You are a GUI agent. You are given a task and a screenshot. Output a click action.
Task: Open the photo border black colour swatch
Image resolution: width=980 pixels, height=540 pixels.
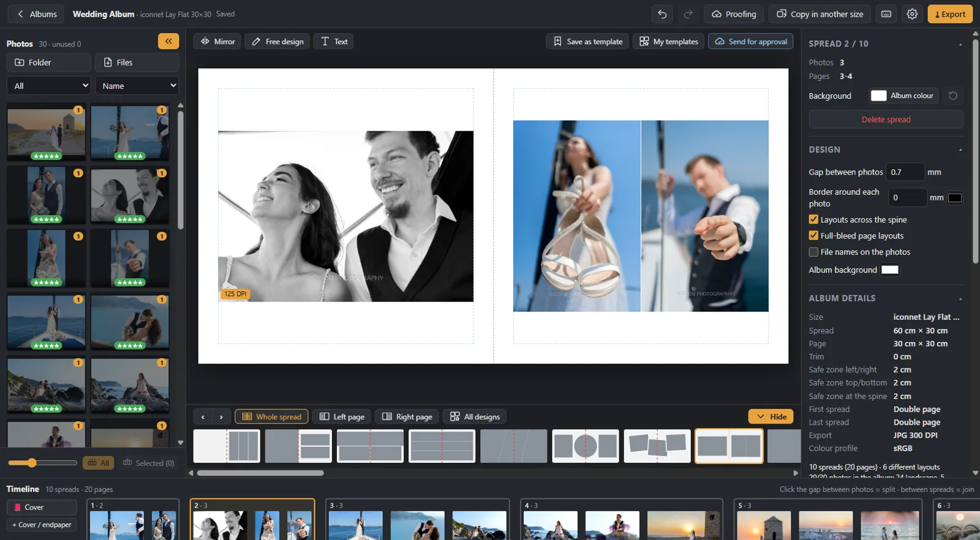955,197
